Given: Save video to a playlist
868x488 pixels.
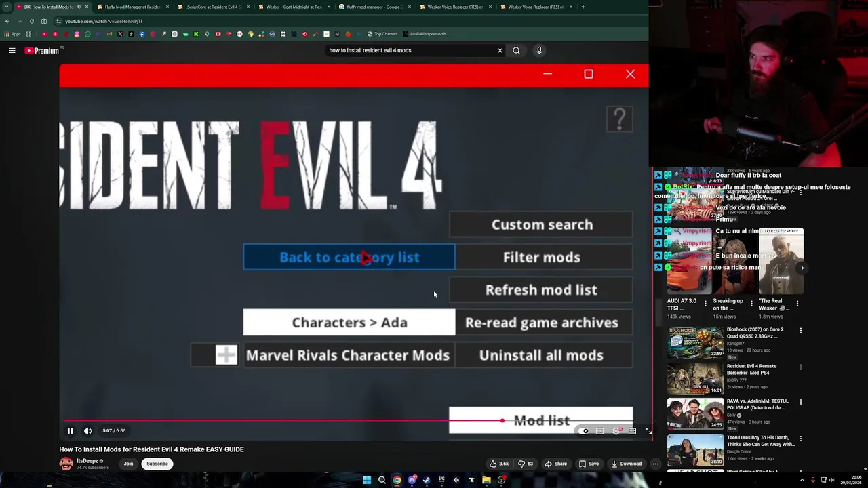Looking at the screenshot, I should [589, 464].
